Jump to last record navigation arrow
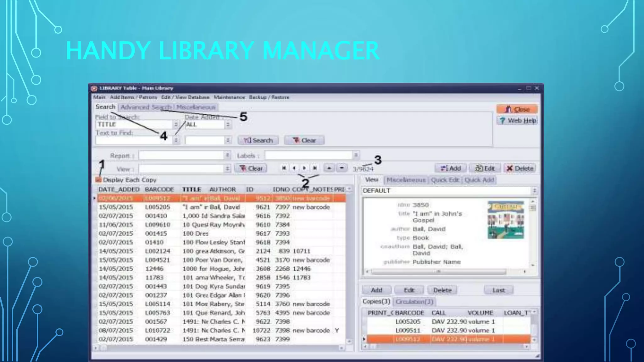644x362 pixels. [315, 168]
